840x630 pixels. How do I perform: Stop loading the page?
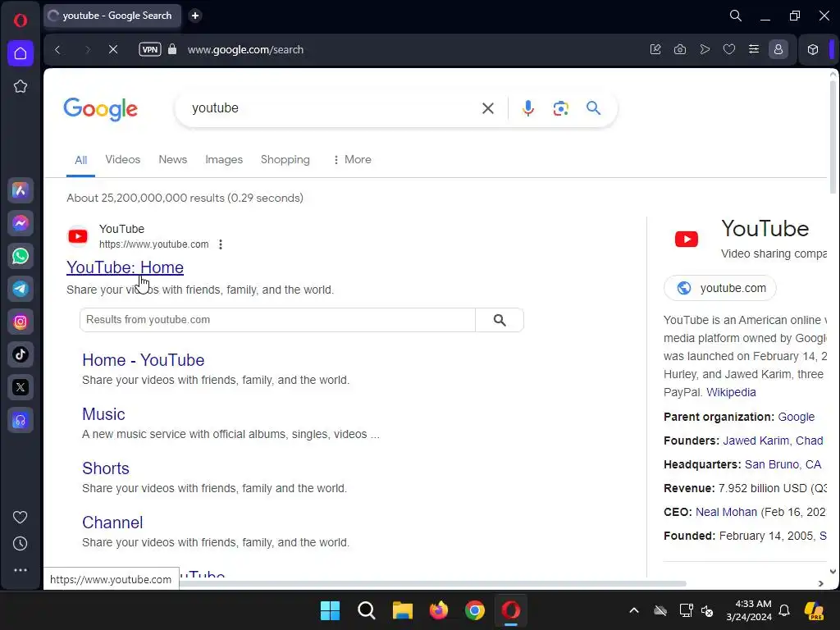[x=113, y=49]
